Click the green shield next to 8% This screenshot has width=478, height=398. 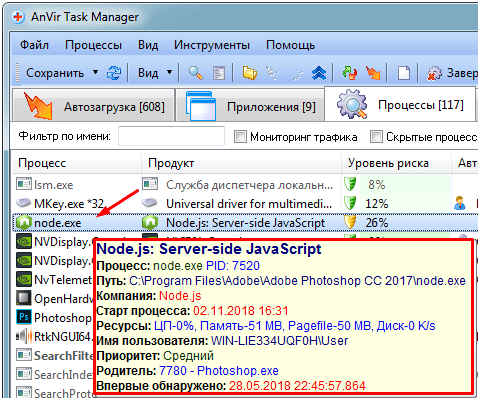point(350,184)
